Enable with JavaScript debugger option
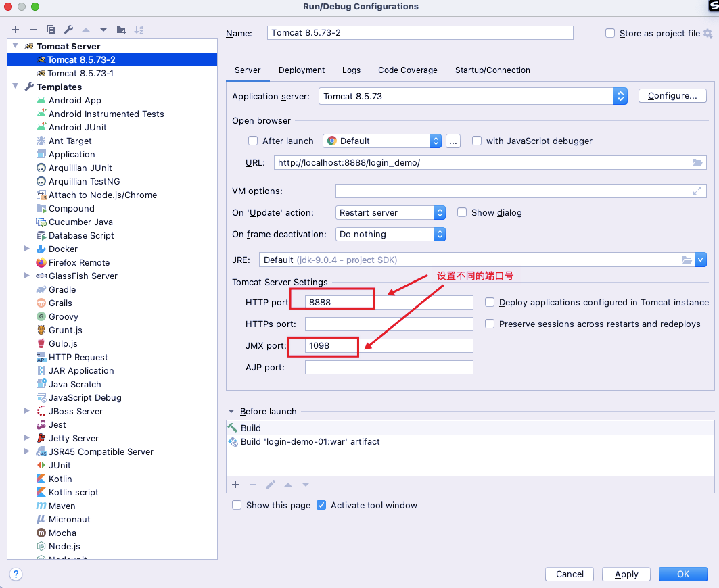Image resolution: width=719 pixels, height=588 pixels. click(477, 141)
